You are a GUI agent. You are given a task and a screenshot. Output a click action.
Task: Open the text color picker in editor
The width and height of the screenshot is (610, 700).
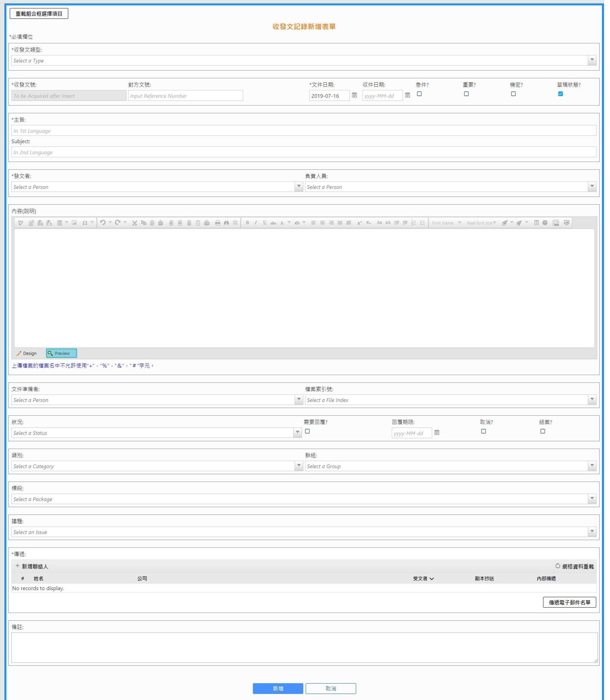(x=289, y=223)
